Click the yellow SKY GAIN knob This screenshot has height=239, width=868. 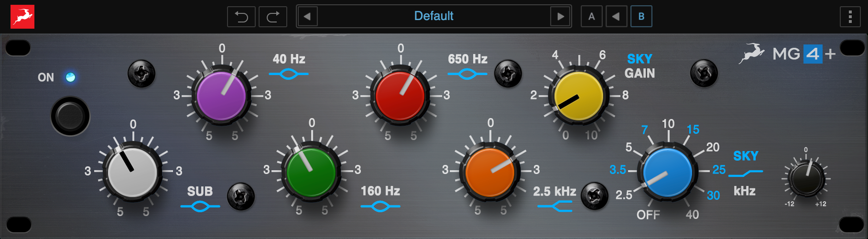(x=578, y=96)
